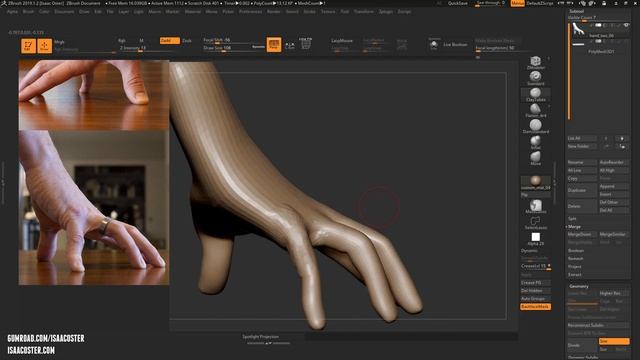Open the Document menu

click(64, 11)
